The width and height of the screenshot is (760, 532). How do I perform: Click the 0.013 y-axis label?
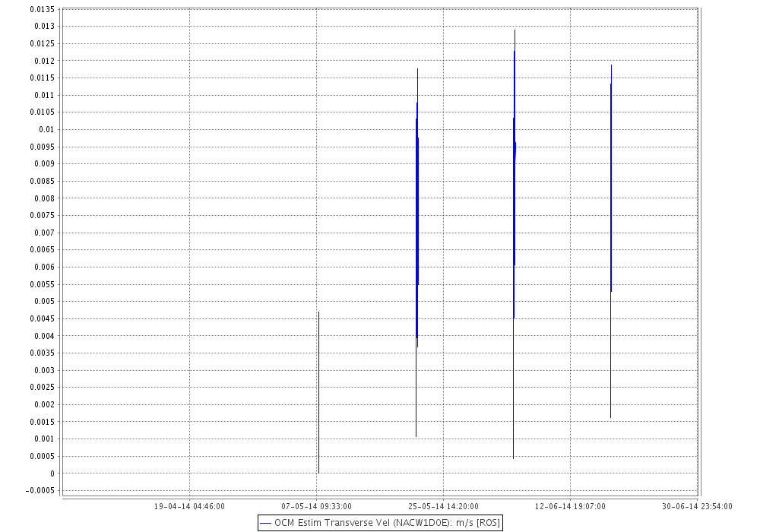(44, 26)
